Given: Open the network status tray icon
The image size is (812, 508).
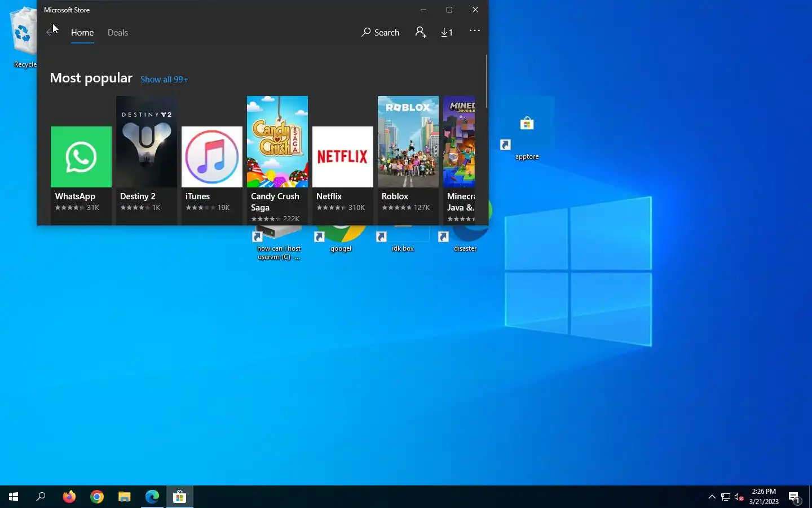Looking at the screenshot, I should pyautogui.click(x=726, y=497).
